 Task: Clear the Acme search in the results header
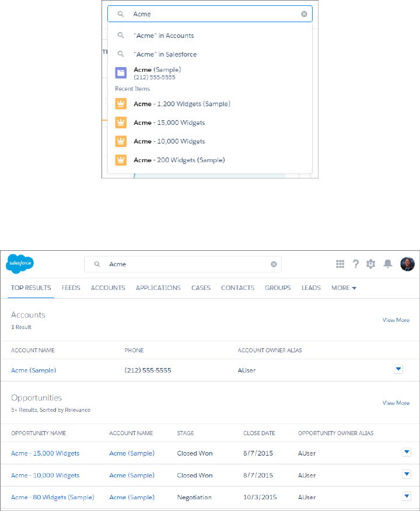pyautogui.click(x=274, y=264)
